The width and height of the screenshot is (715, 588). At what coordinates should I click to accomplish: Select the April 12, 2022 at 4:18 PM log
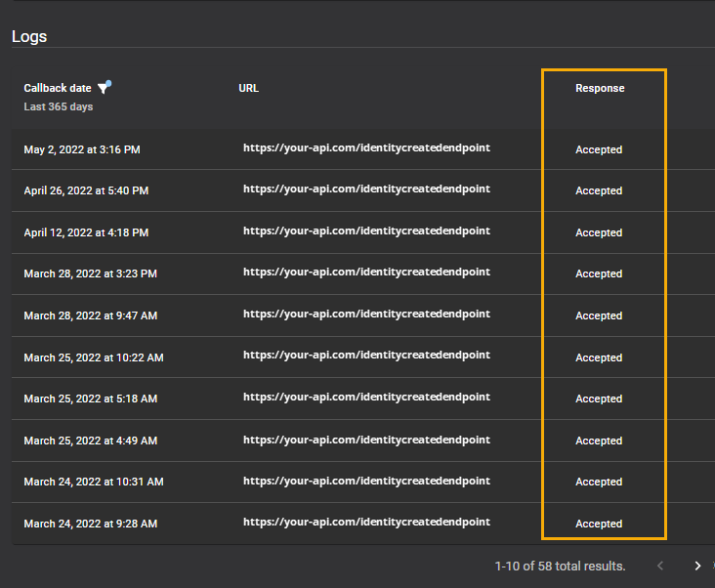[86, 232]
